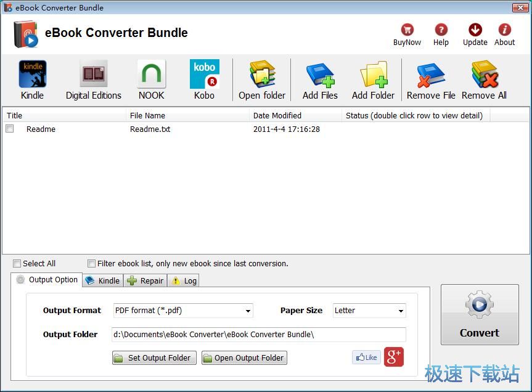
Task: Select the Kobo library icon
Action: tap(204, 74)
